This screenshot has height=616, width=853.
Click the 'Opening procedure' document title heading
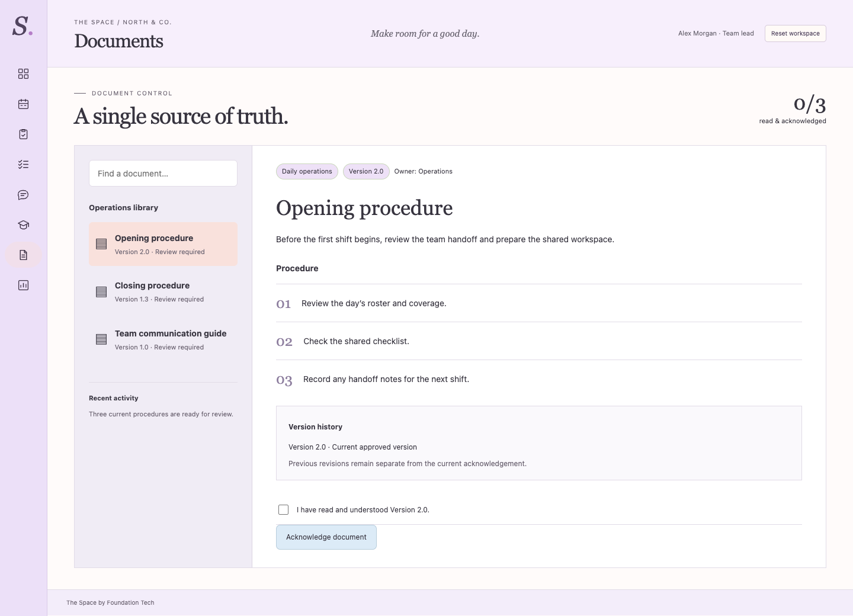[x=364, y=208]
